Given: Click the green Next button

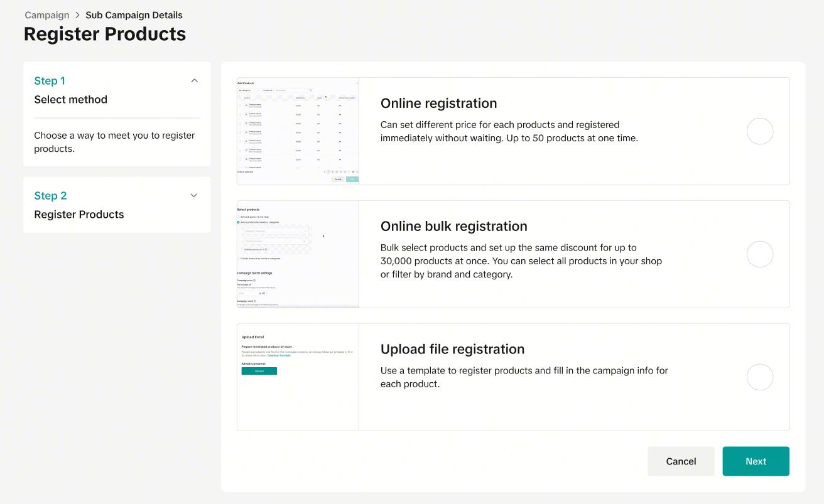Looking at the screenshot, I should (x=756, y=461).
